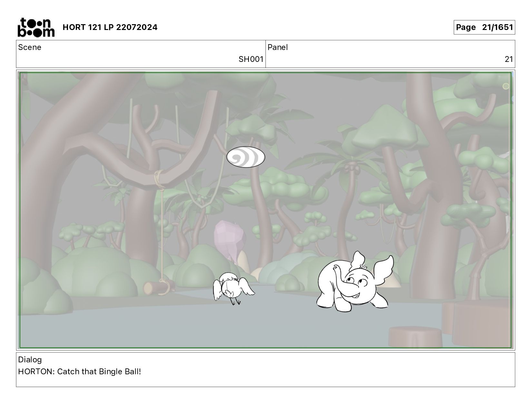
Task: Click the 'Scene' label
Action: pyautogui.click(x=30, y=47)
